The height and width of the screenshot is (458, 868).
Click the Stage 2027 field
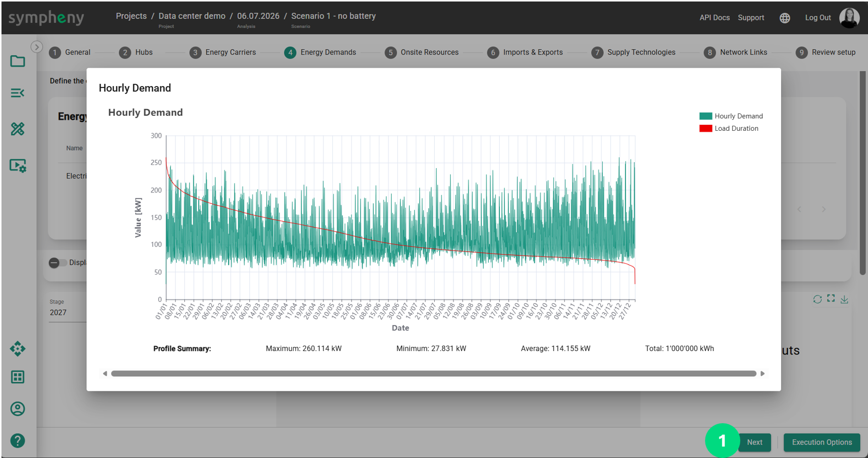tap(68, 312)
